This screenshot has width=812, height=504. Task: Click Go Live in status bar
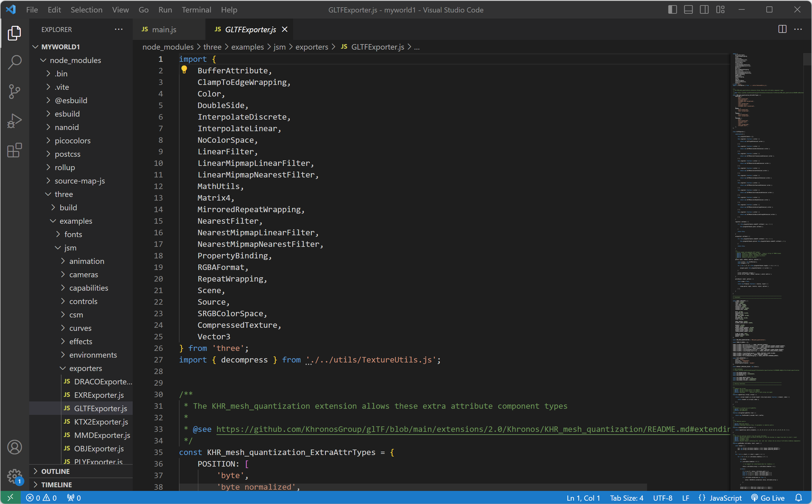[768, 498]
